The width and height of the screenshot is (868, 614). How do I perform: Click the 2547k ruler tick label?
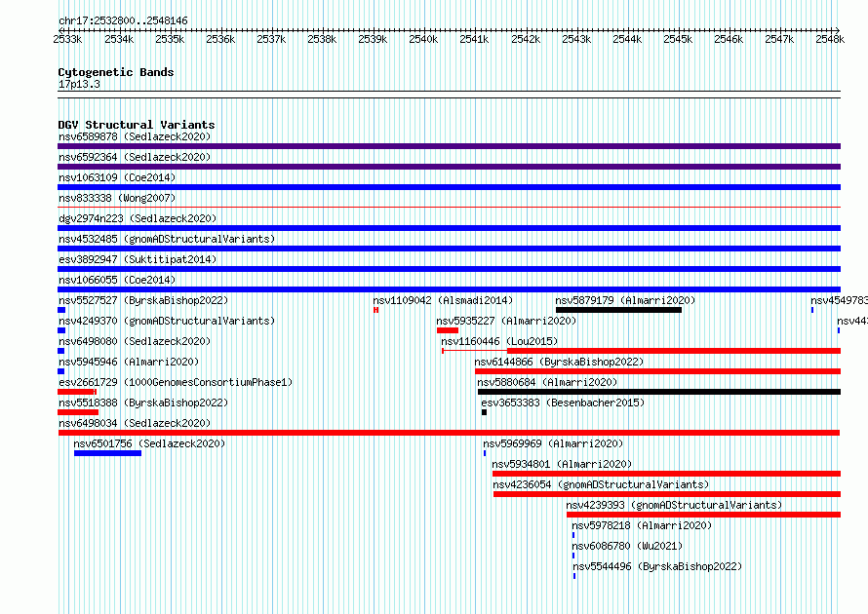click(779, 39)
